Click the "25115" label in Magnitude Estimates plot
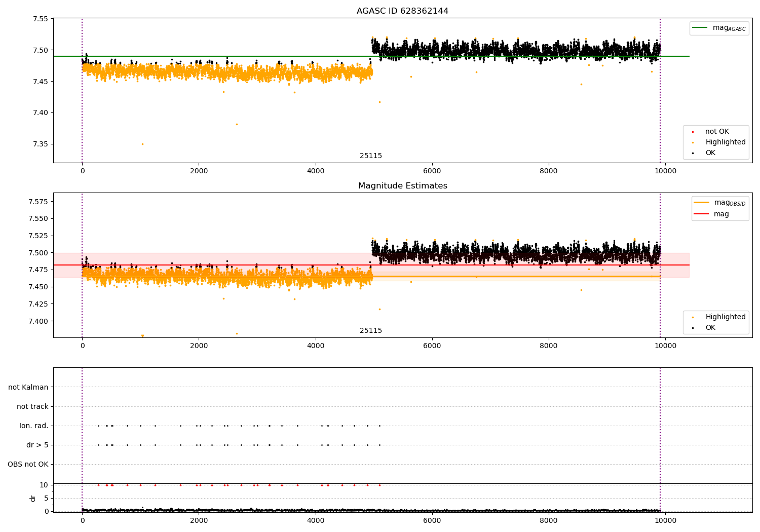Image resolution: width=760 pixels, height=532 pixels. coord(371,330)
